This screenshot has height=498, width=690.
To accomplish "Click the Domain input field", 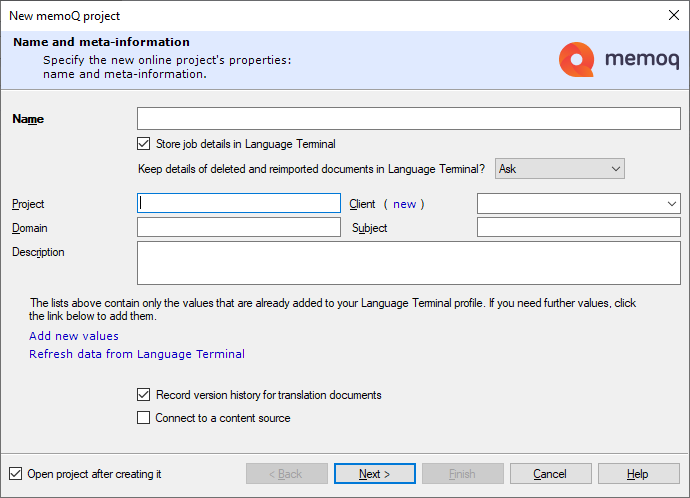I will coord(239,227).
